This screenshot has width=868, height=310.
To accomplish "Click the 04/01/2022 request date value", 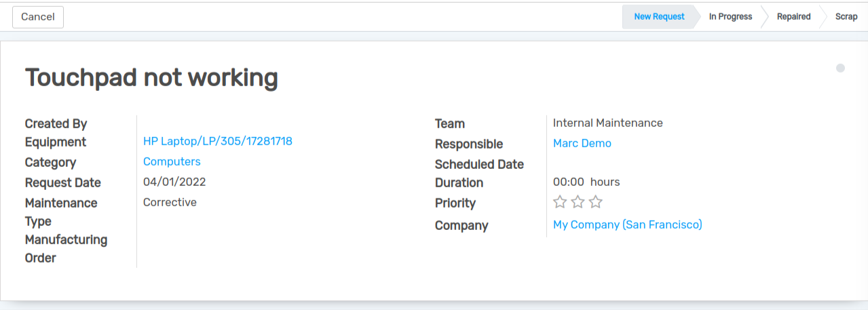I will coord(174,182).
